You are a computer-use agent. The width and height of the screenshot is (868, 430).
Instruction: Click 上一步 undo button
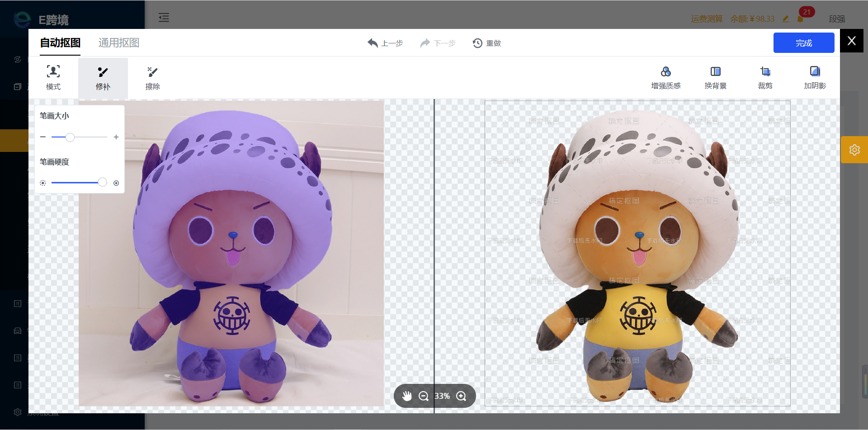tap(385, 43)
